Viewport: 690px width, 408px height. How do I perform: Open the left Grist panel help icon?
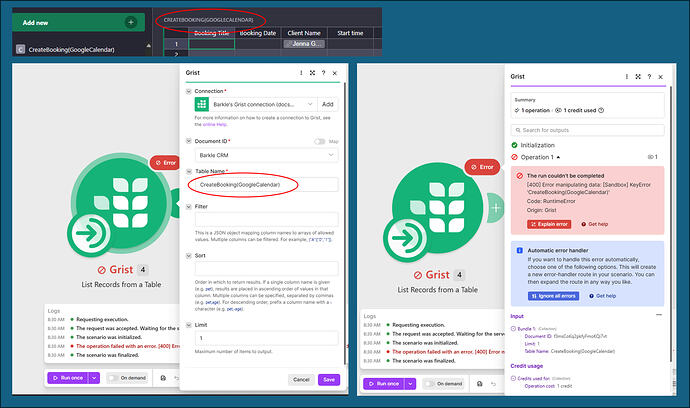click(323, 73)
